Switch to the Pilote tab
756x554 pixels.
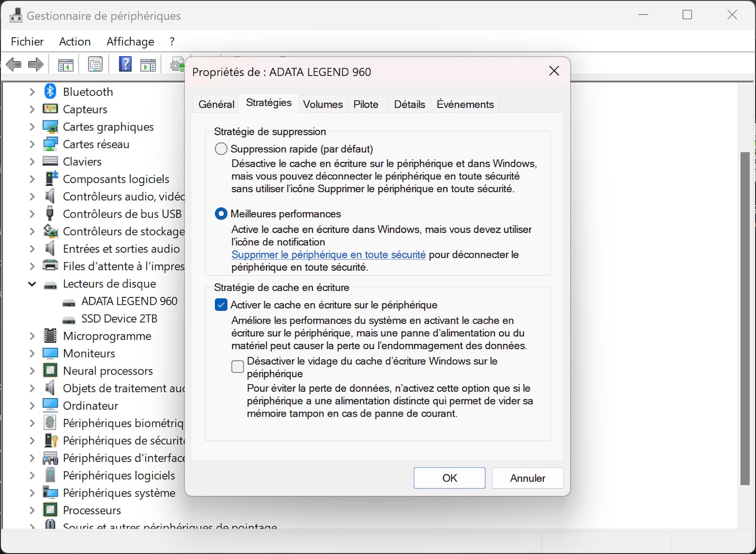[x=366, y=104]
